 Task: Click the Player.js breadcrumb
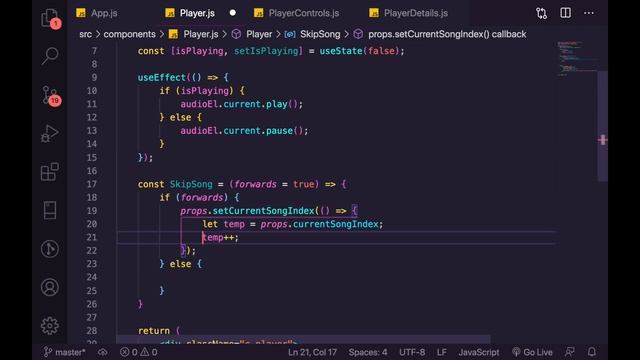194,34
